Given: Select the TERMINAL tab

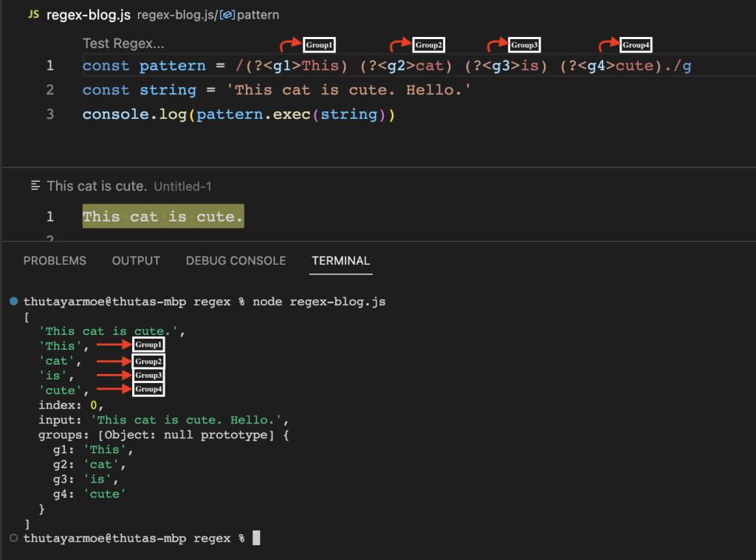Looking at the screenshot, I should pos(340,260).
